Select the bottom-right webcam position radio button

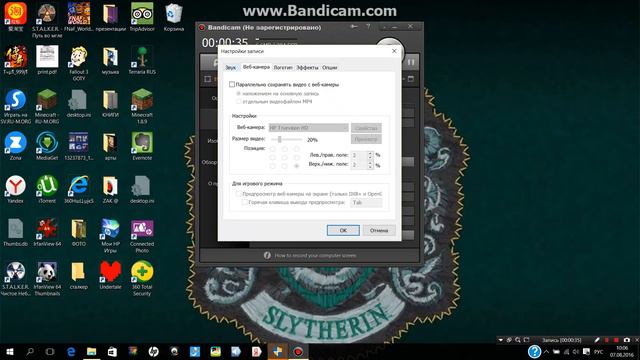pos(297,166)
